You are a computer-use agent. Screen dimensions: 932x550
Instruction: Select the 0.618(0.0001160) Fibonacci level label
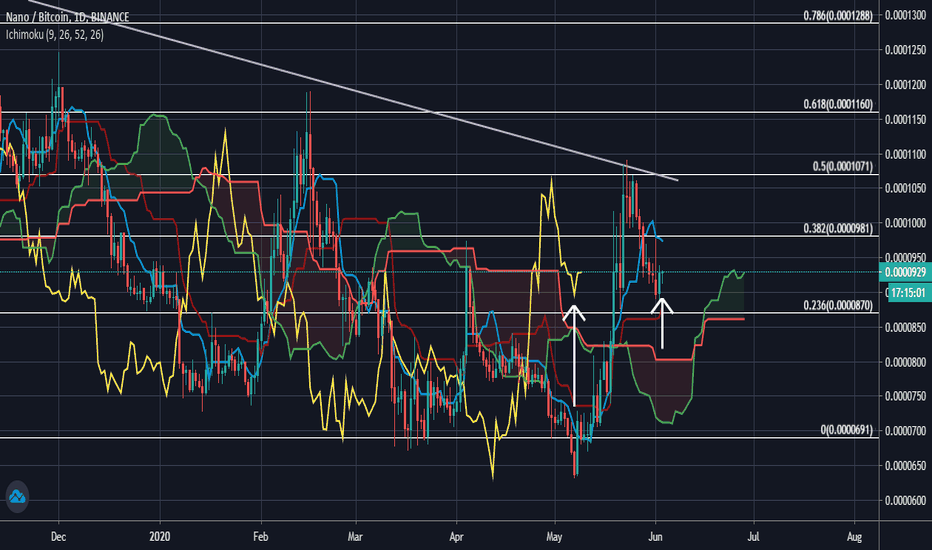pos(838,104)
